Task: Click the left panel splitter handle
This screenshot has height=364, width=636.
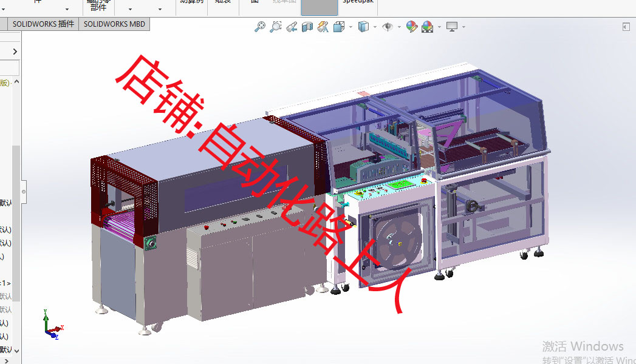Action: [x=24, y=192]
